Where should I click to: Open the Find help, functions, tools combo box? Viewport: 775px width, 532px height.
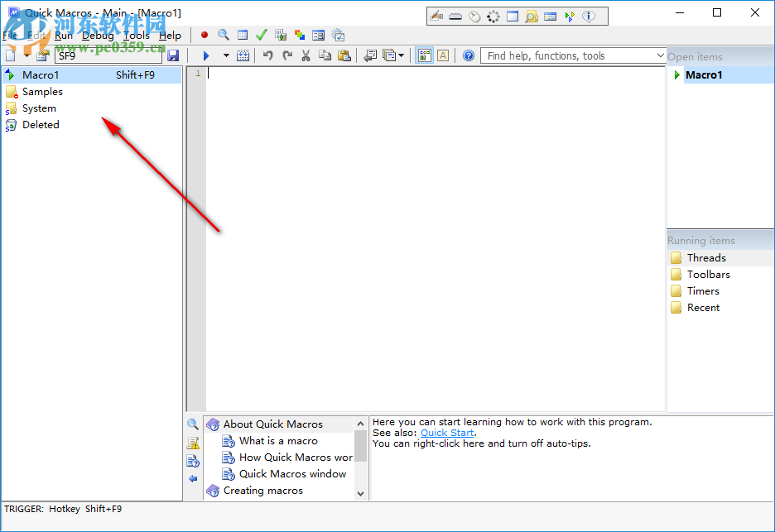[573, 55]
